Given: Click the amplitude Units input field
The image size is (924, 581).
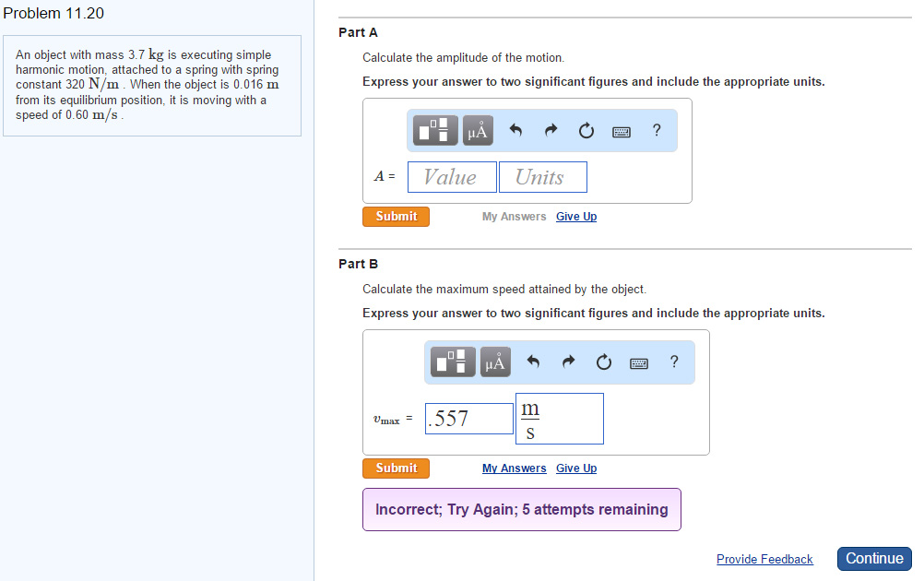Looking at the screenshot, I should point(542,177).
